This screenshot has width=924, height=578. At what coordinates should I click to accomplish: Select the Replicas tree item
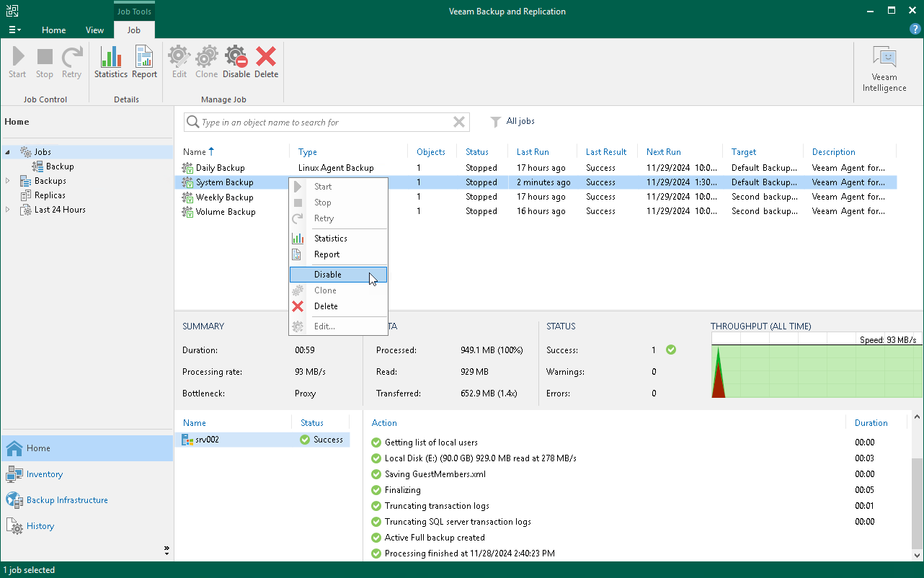[x=50, y=195]
